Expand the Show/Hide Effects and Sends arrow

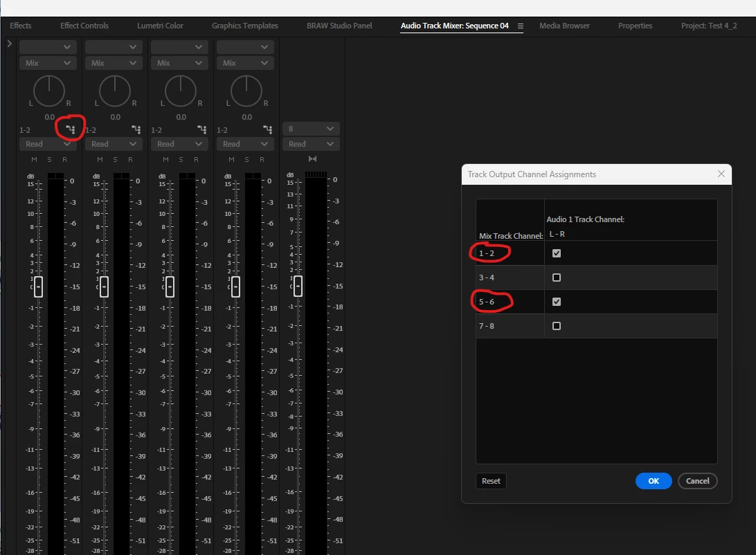[x=9, y=44]
